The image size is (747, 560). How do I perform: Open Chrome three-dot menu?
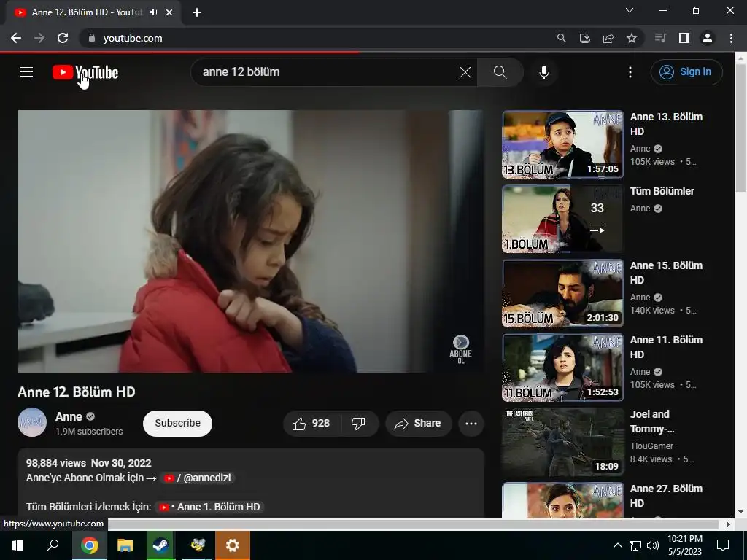(731, 38)
